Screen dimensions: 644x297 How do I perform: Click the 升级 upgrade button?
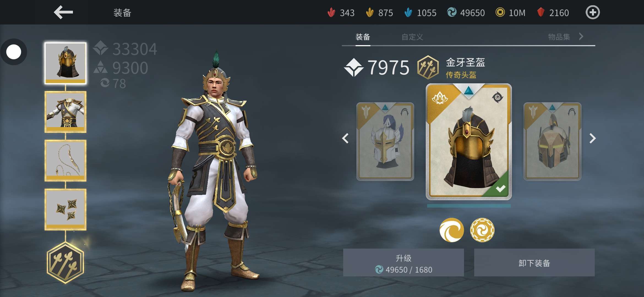(403, 263)
